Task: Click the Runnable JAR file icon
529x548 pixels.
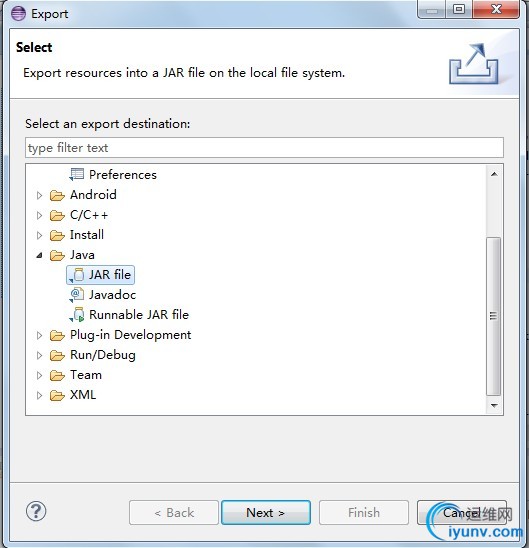Action: (x=77, y=315)
